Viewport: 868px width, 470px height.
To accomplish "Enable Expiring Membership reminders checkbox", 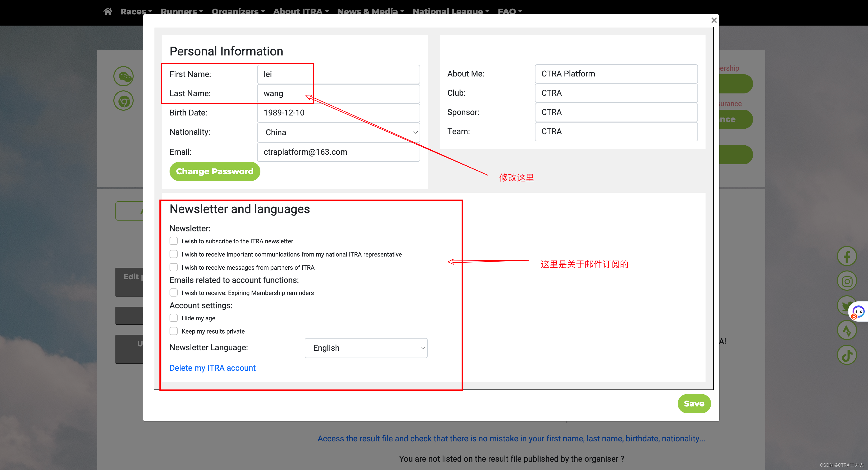I will 174,292.
